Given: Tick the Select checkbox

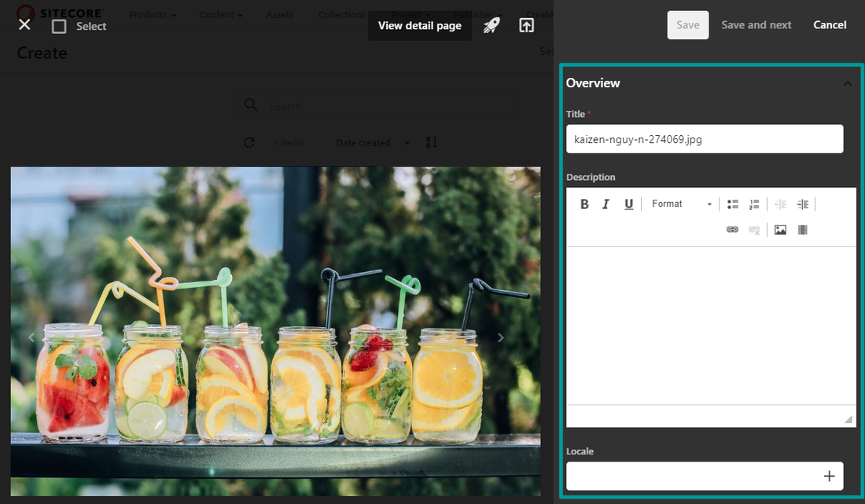Looking at the screenshot, I should pos(59,27).
